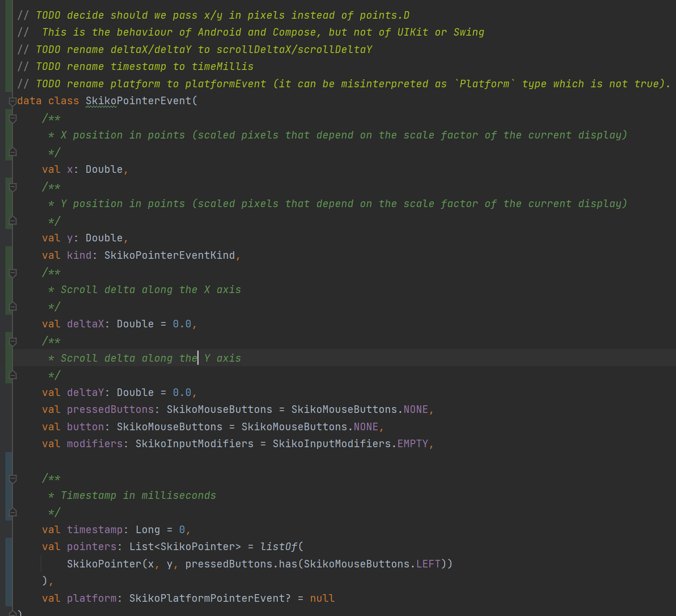The image size is (676, 616).
Task: Collapse the data class SkikoPointerEvent fold region
Action: coord(12,101)
